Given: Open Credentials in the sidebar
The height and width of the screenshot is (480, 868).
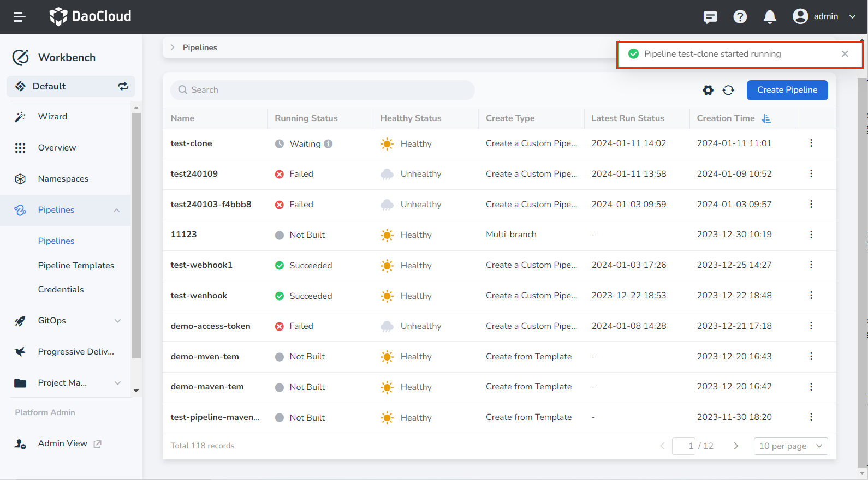Looking at the screenshot, I should (61, 290).
